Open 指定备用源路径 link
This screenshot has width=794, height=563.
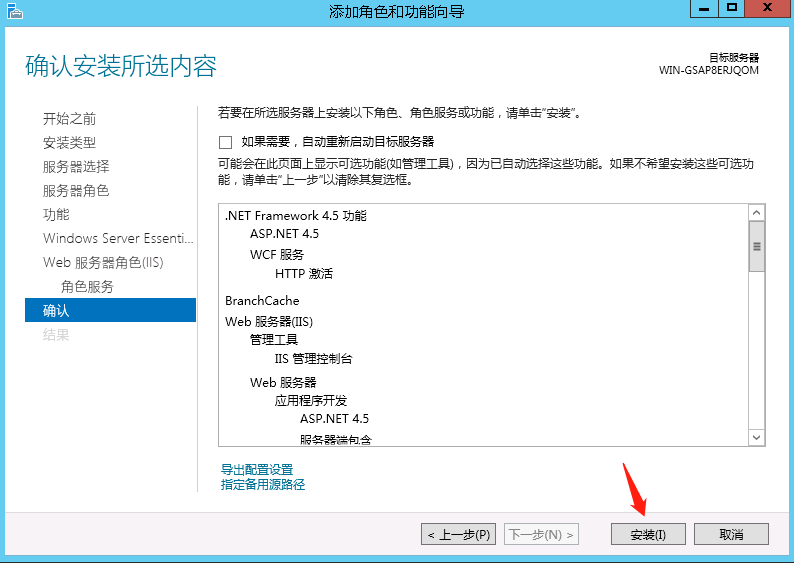[263, 485]
